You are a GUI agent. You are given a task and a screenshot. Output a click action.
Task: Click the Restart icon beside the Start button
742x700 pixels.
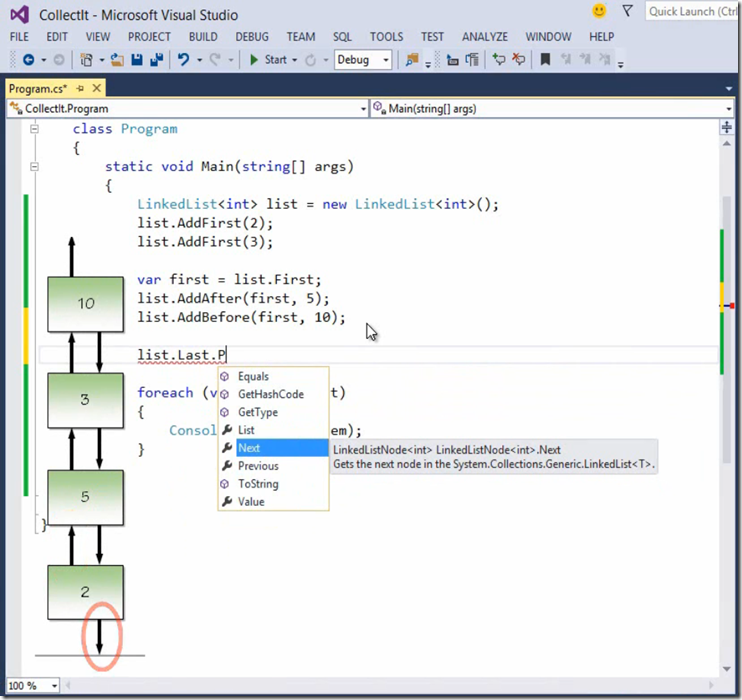[310, 60]
